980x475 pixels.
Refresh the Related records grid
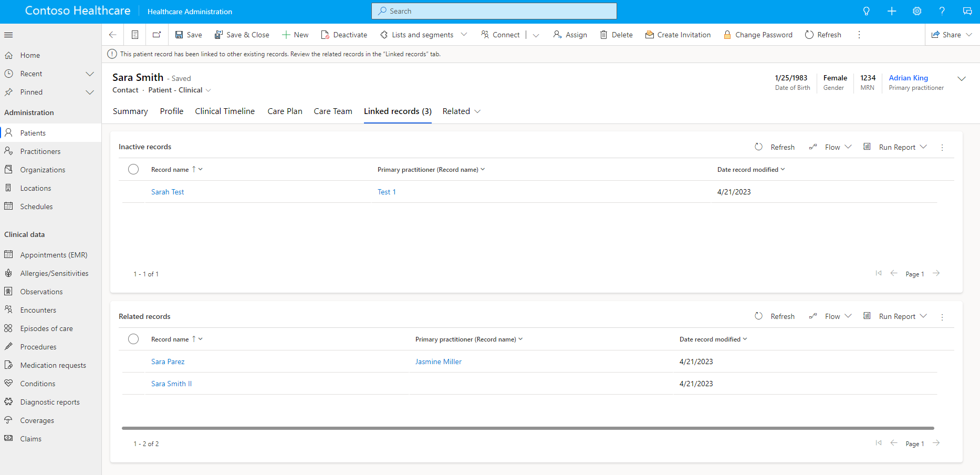[x=775, y=316]
